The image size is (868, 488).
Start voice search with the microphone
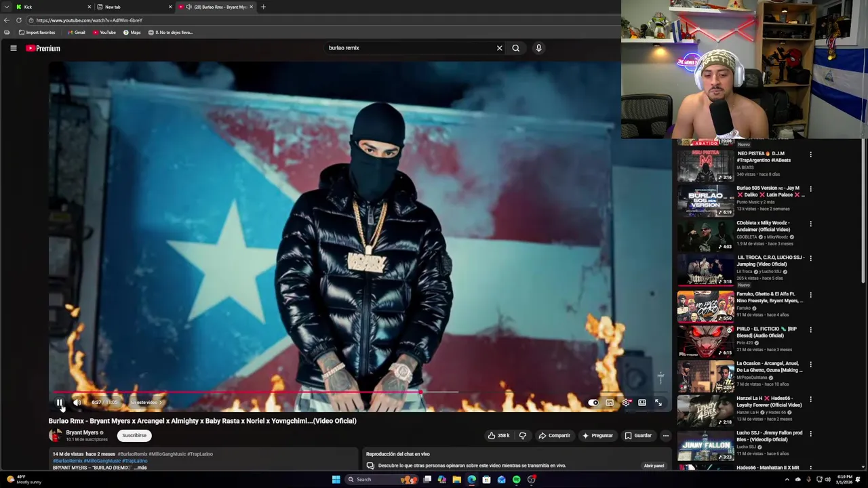pyautogui.click(x=539, y=48)
